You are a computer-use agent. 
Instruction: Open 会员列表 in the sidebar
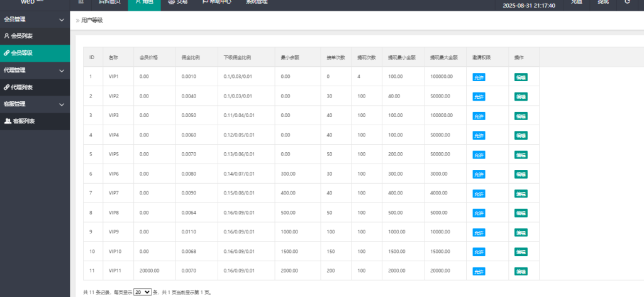coord(19,36)
